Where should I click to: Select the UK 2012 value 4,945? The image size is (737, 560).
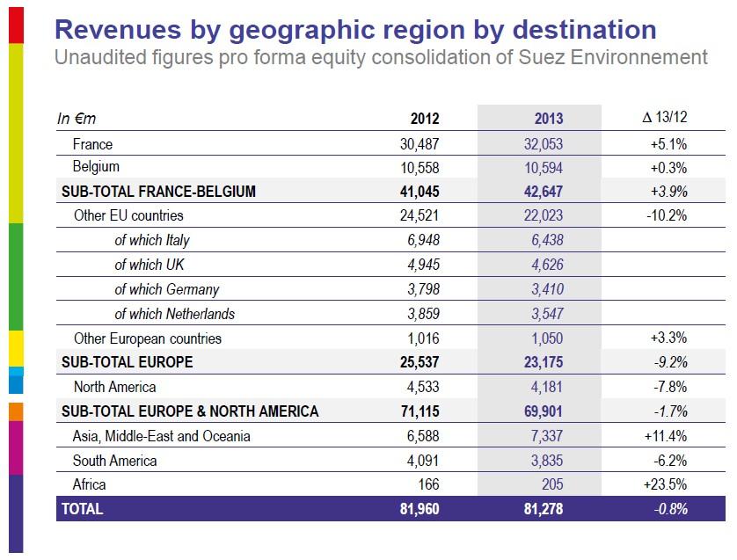(421, 265)
